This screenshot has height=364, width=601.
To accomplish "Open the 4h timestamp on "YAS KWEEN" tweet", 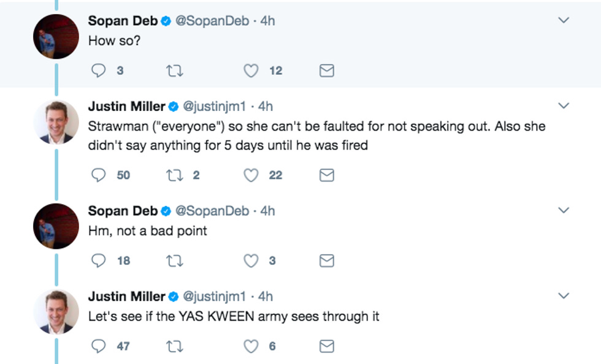I will click(x=266, y=297).
